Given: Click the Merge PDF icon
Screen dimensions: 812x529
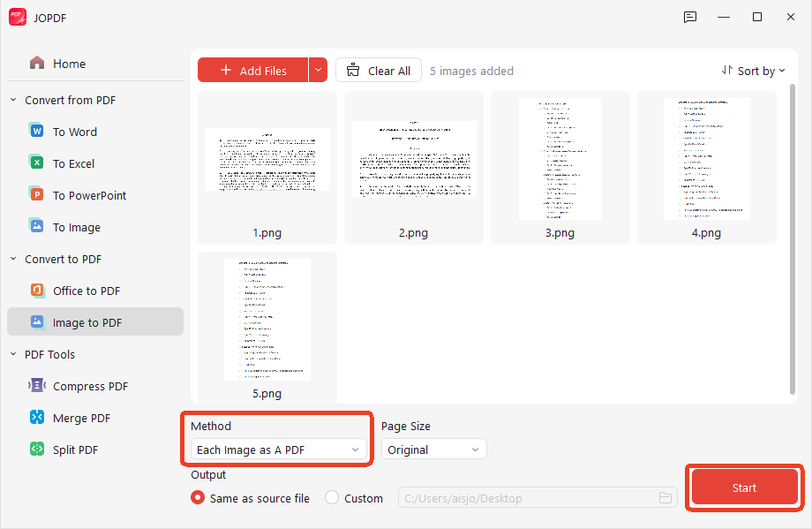Looking at the screenshot, I should coord(37,417).
